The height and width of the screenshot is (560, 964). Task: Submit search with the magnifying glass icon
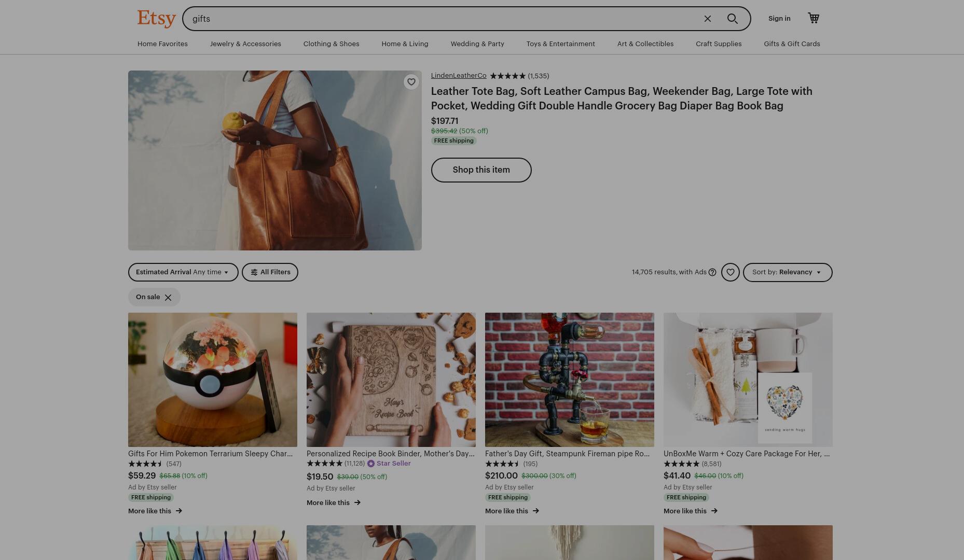733,19
